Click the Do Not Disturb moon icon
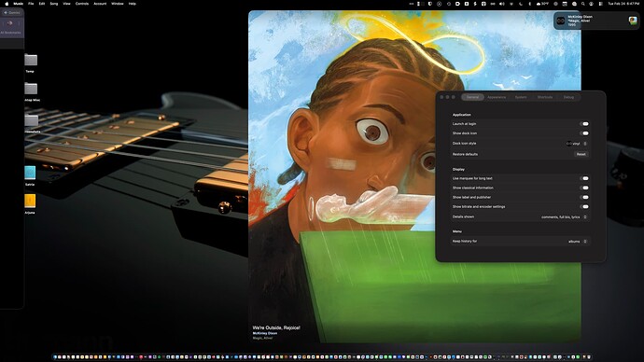The image size is (644, 362). click(x=521, y=4)
